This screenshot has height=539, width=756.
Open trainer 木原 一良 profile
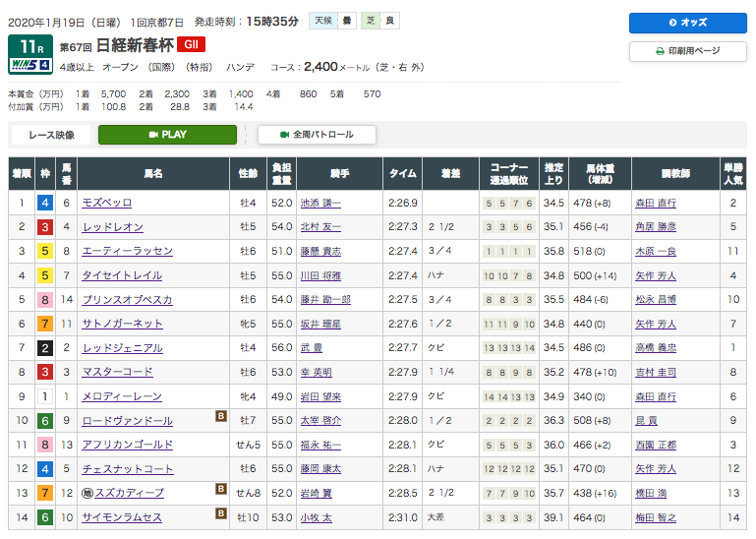click(656, 252)
